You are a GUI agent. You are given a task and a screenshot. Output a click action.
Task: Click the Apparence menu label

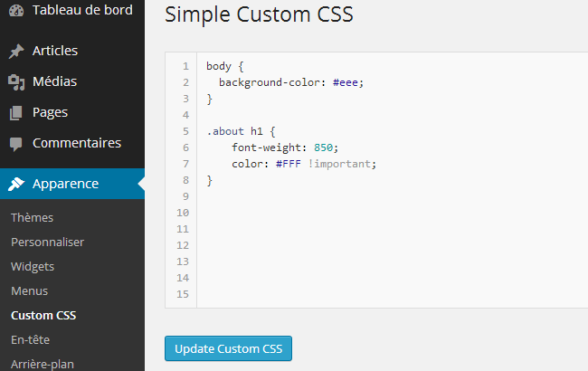point(66,184)
